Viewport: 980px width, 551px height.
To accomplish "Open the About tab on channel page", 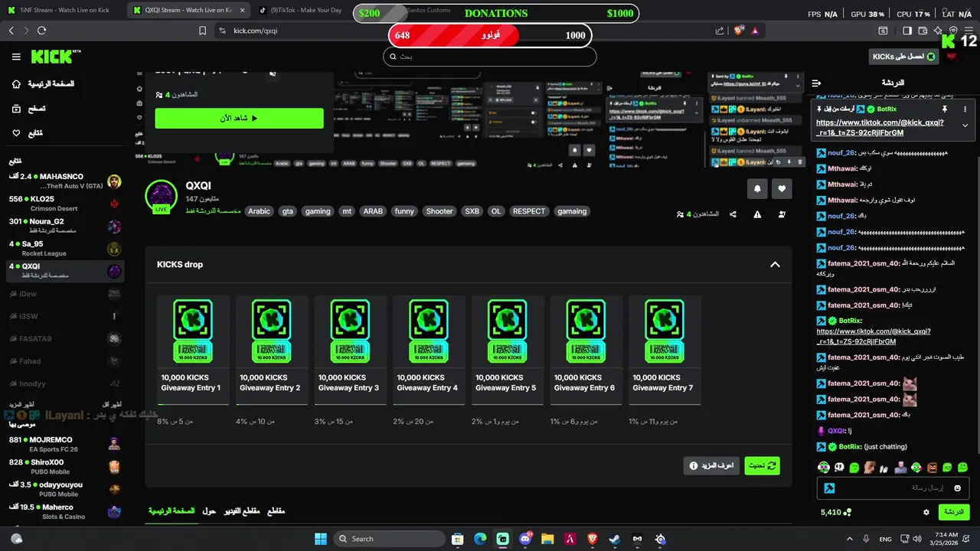I will 209,510.
